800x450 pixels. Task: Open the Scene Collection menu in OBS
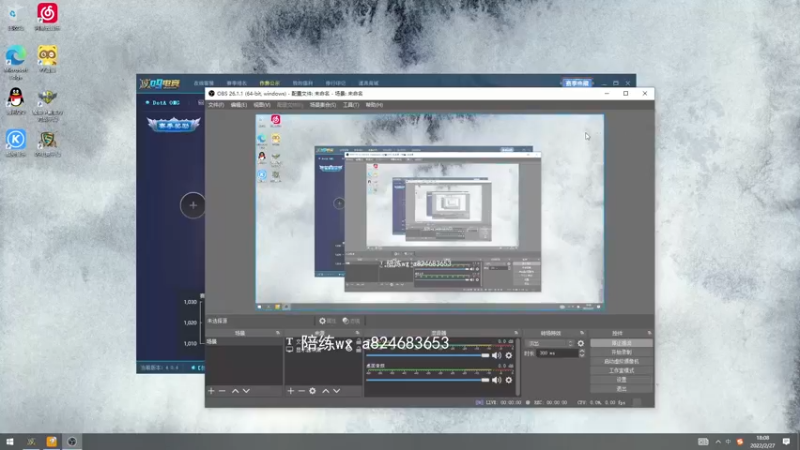322,105
